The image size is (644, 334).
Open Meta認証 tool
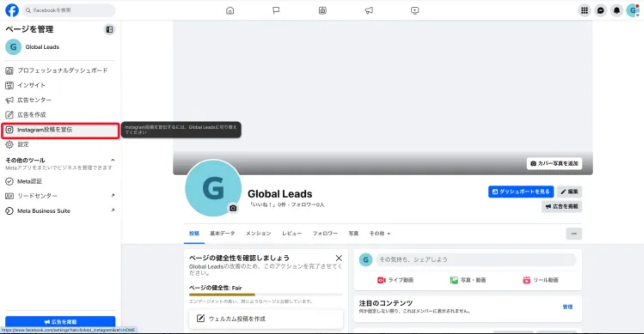pyautogui.click(x=60, y=181)
